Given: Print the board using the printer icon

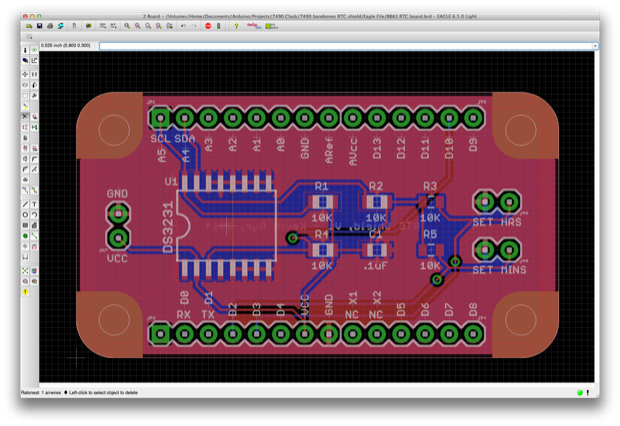Looking at the screenshot, I should tap(50, 26).
